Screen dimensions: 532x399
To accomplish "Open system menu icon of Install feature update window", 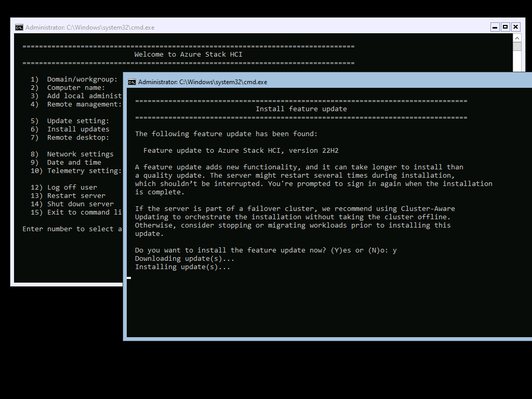I will (x=132, y=82).
